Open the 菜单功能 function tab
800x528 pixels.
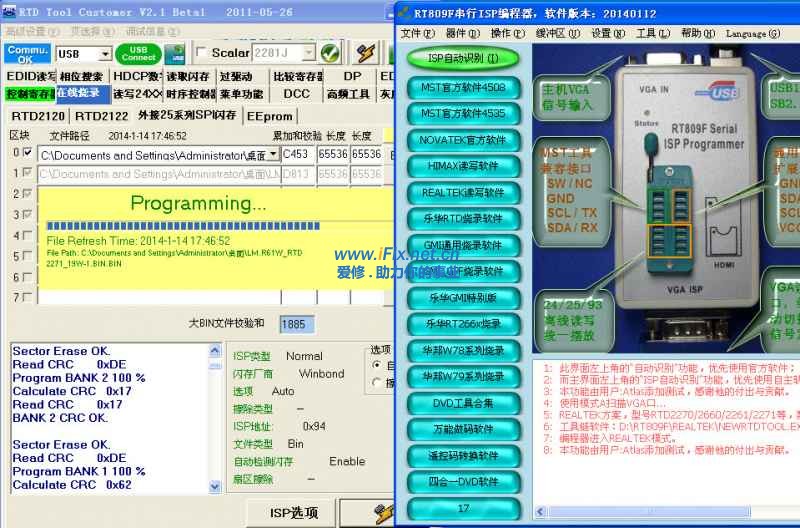242,94
